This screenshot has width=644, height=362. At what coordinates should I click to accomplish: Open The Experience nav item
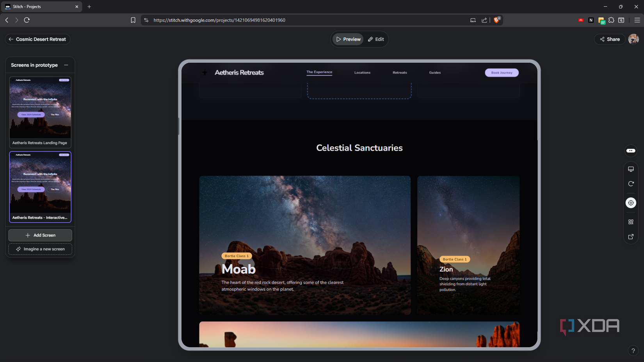(319, 72)
